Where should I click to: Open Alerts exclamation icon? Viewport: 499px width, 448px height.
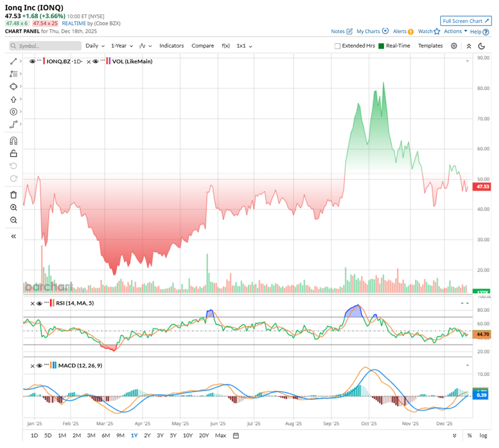click(411, 32)
